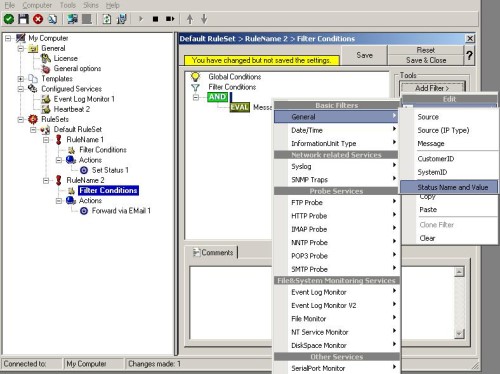Click the Templates icon in tree
The image size is (500, 374).
coord(33,79)
